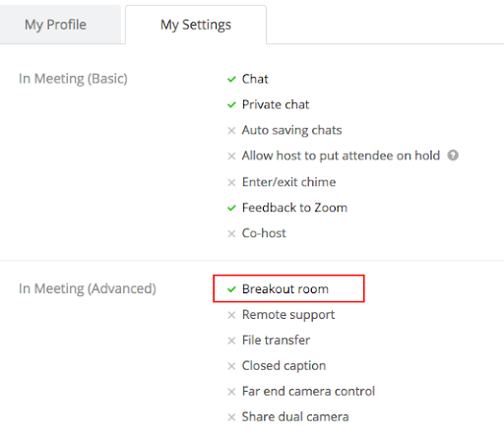Image resolution: width=504 pixels, height=439 pixels.
Task: Click the Allow host to put attendee on hold text
Action: (x=341, y=156)
